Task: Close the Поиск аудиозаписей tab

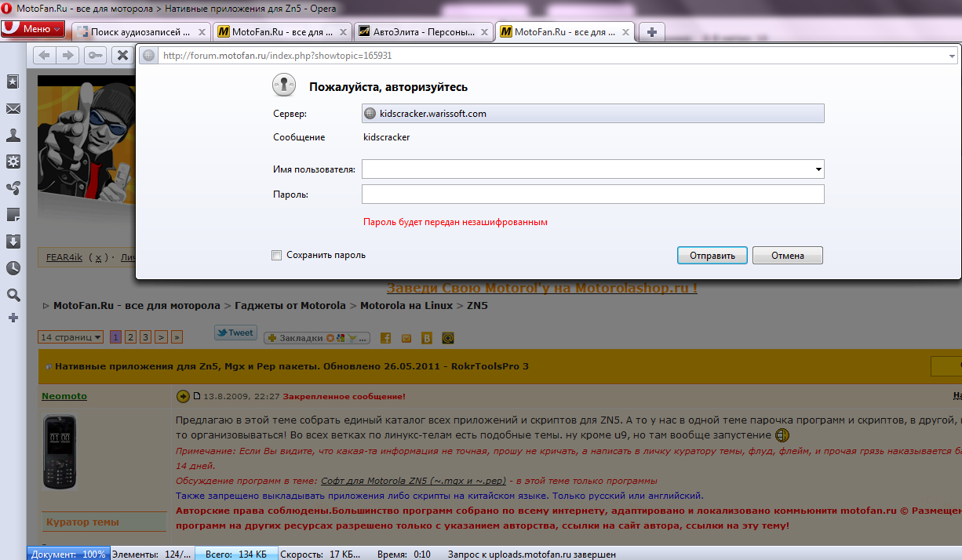Action: (202, 32)
